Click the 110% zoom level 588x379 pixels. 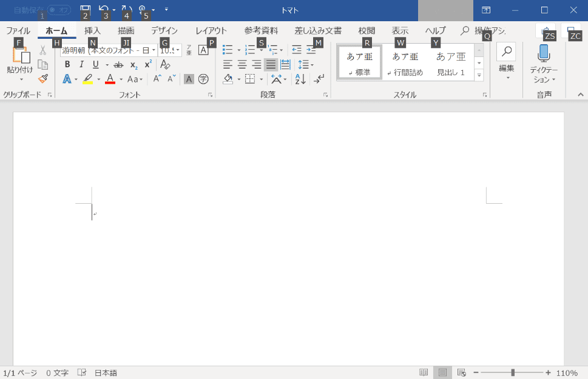pyautogui.click(x=567, y=372)
